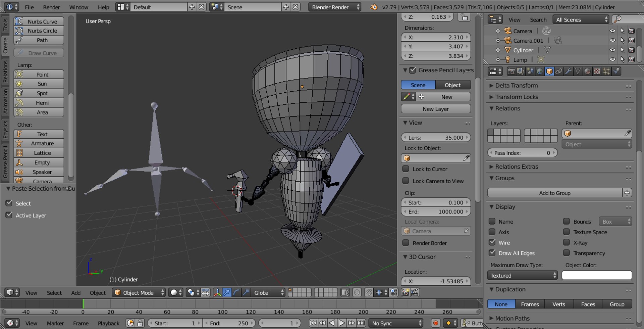Open the Window menu
The image size is (644, 329).
click(78, 7)
